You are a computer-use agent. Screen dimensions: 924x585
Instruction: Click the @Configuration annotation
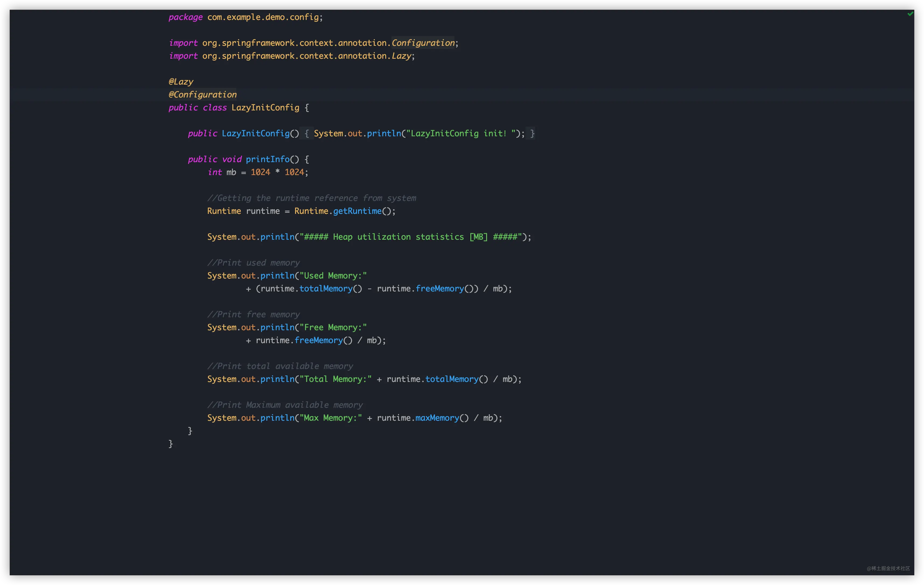(x=203, y=95)
